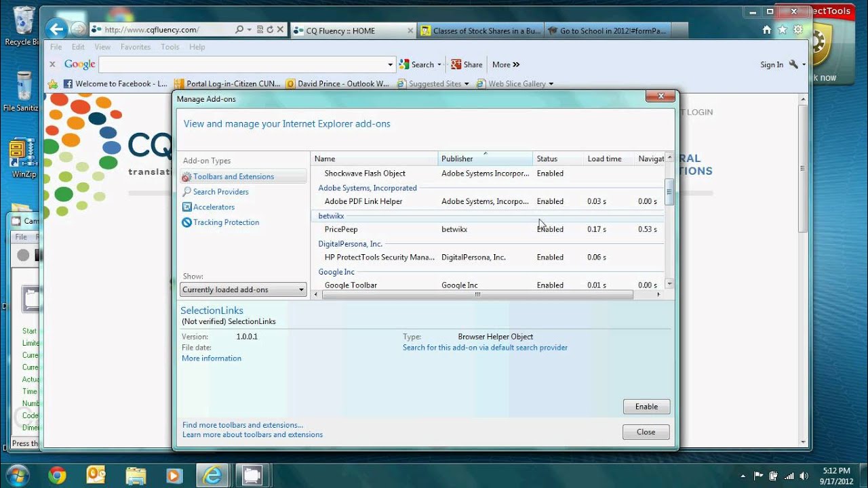Click the Enable button
868x488 pixels.
646,407
